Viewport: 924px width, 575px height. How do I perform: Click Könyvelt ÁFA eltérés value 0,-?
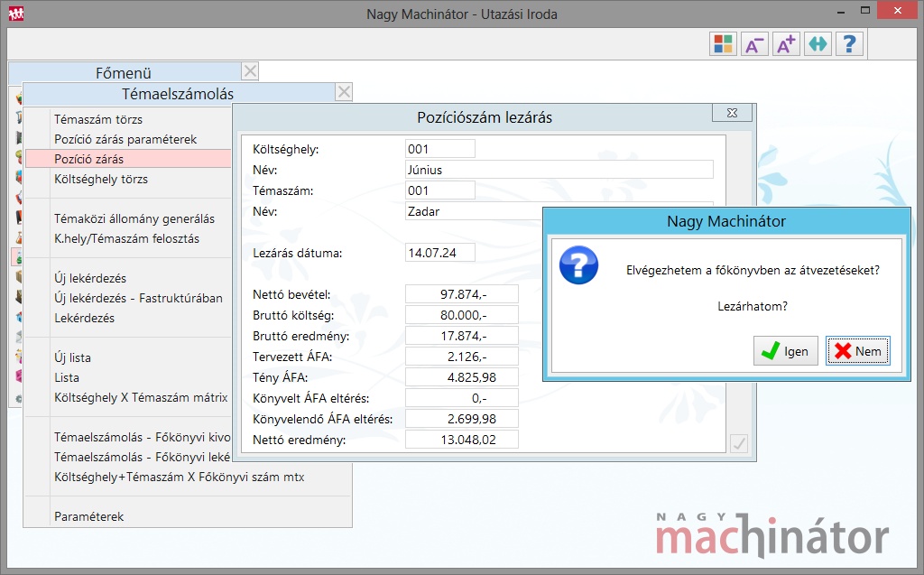coord(462,398)
